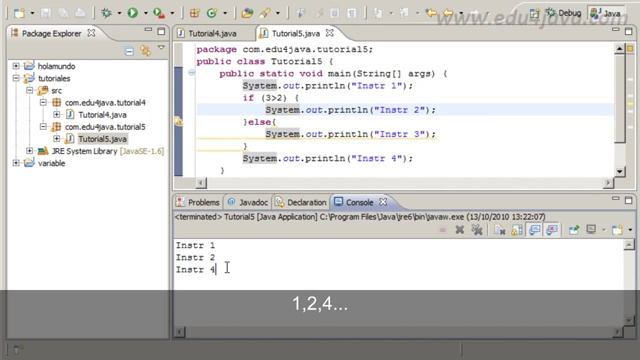The height and width of the screenshot is (360, 640).
Task: Collapse the src folder
Action: tap(29, 90)
